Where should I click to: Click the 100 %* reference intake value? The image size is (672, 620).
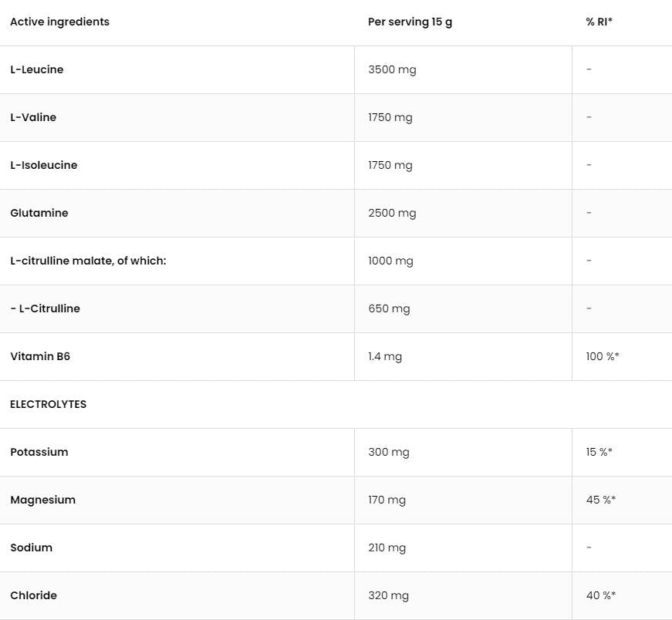point(603,356)
